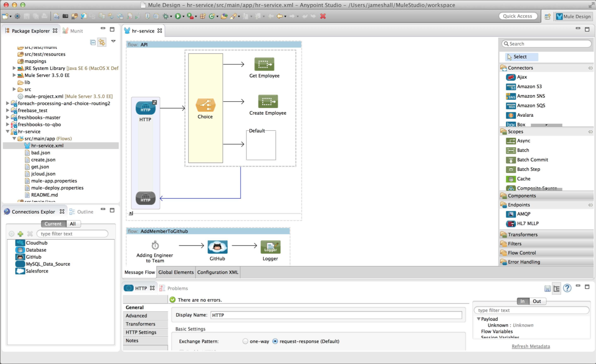Pick the Amazon S3 connector
The image size is (596, 364).
[x=524, y=86]
